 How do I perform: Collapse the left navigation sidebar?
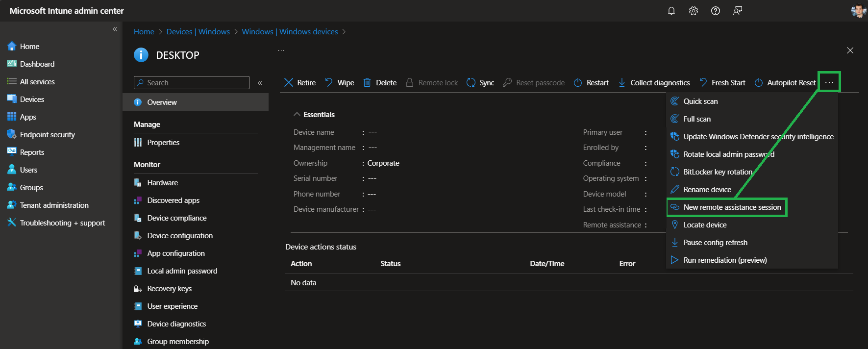coord(115,29)
